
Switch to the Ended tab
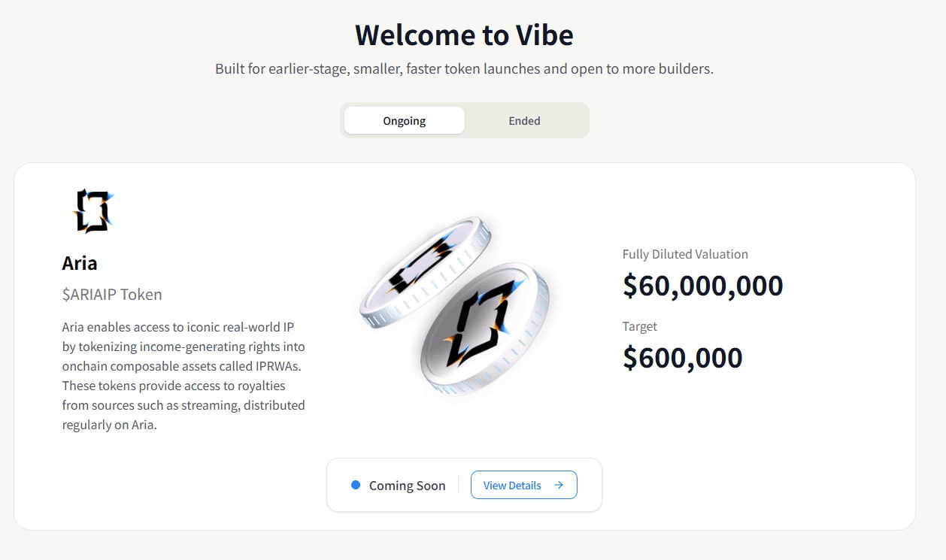[x=524, y=120]
